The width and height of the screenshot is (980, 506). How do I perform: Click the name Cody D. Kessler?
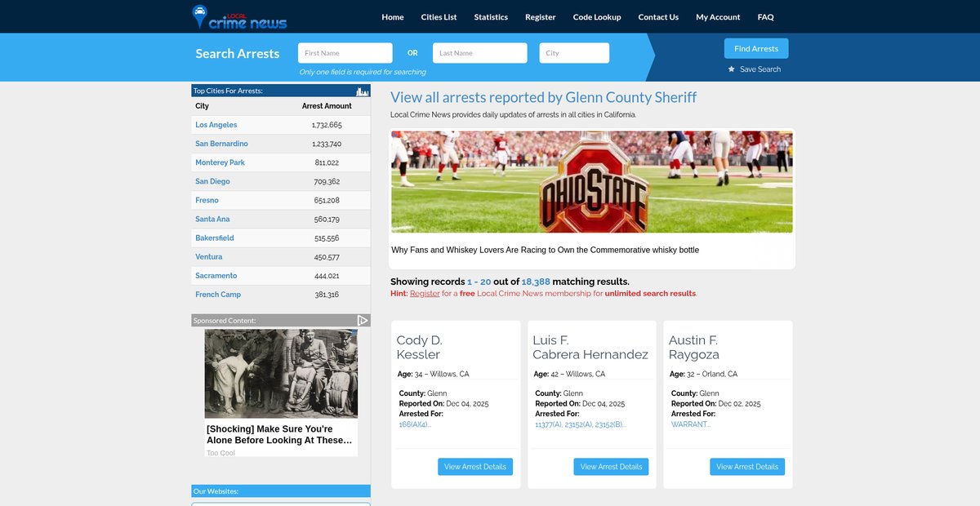pos(420,347)
